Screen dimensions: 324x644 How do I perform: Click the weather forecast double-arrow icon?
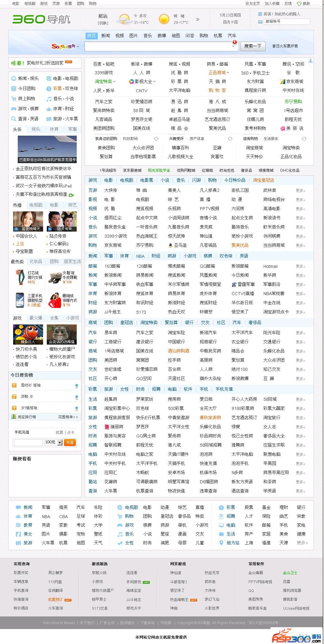click(197, 19)
